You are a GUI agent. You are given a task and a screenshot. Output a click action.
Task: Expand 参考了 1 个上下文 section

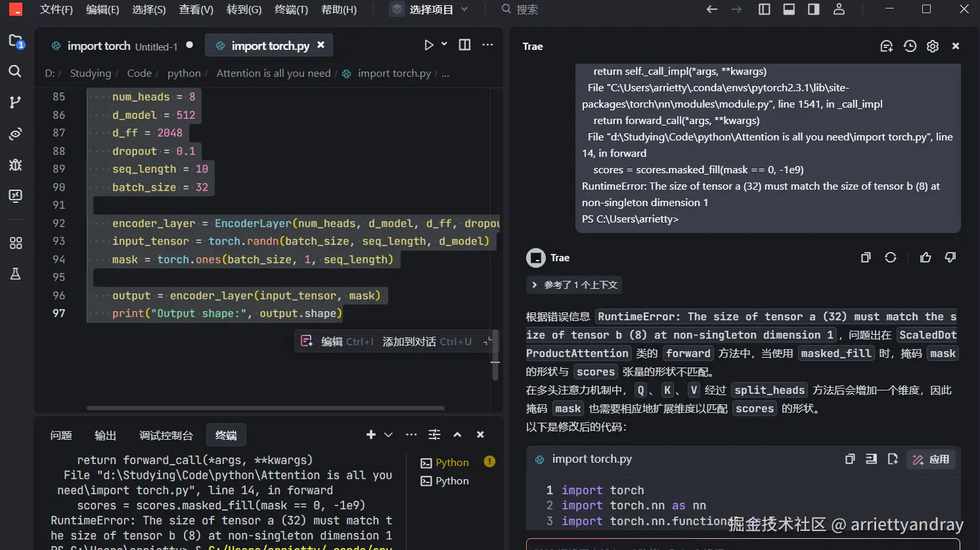click(x=574, y=285)
